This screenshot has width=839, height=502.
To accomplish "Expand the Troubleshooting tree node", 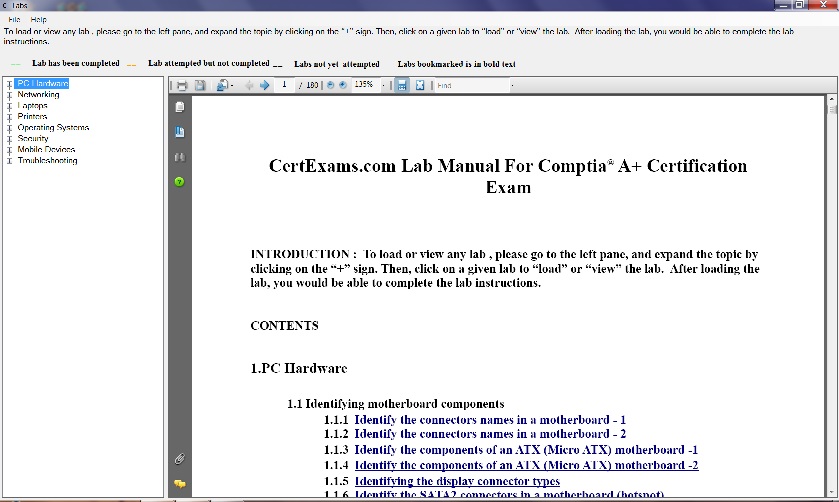I will (9, 161).
